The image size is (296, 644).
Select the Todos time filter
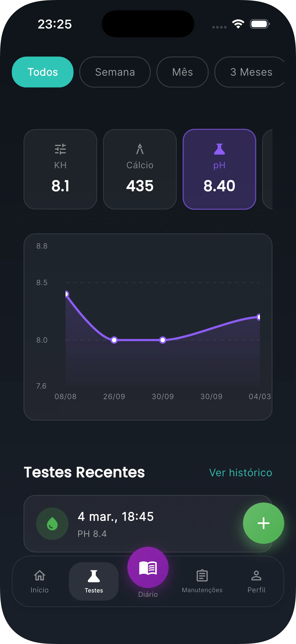tap(43, 72)
